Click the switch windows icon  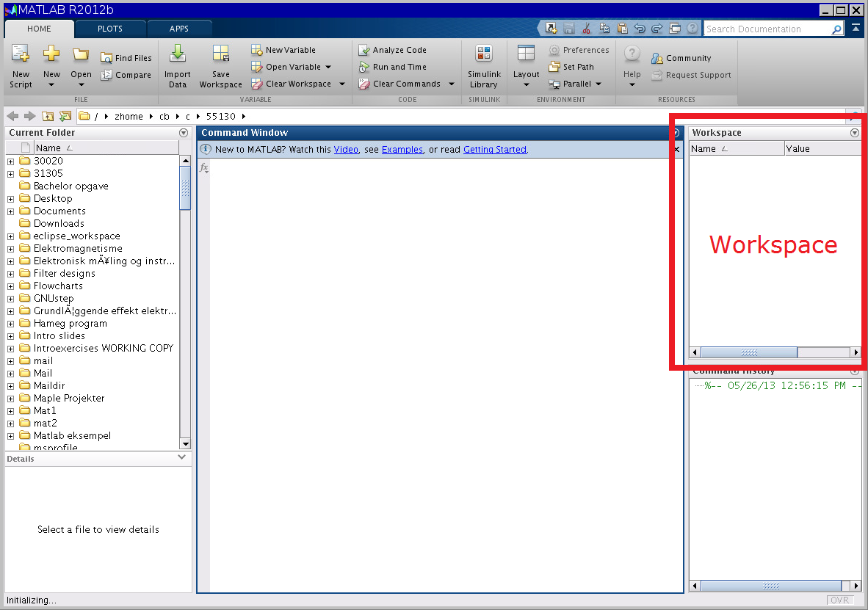pos(675,28)
